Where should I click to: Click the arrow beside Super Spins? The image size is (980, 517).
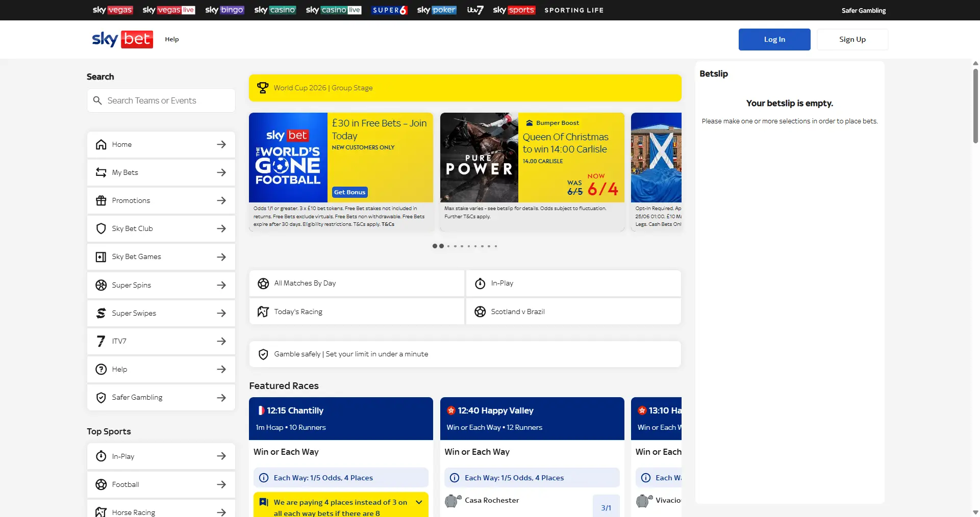pos(221,285)
